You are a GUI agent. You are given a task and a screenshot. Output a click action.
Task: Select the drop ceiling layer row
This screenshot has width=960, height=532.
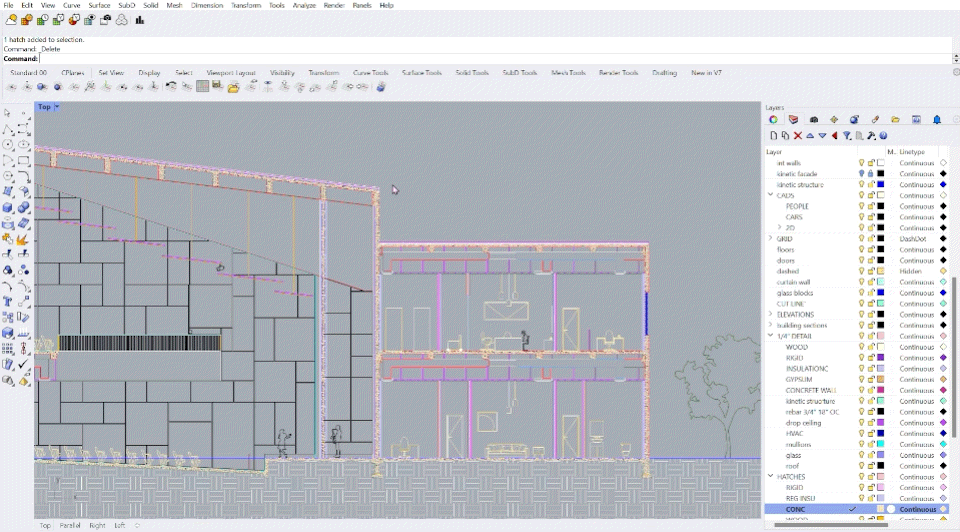click(x=856, y=422)
